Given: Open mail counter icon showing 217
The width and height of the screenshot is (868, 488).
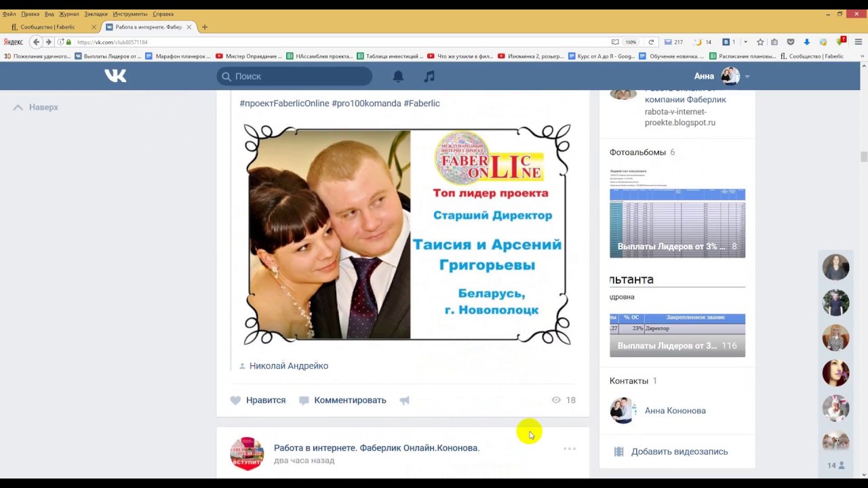Looking at the screenshot, I should 673,42.
